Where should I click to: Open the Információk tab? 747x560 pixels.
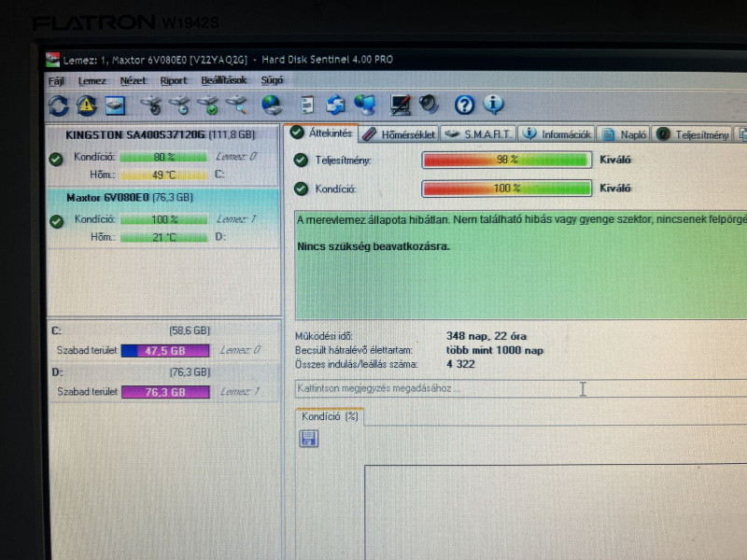click(x=557, y=134)
